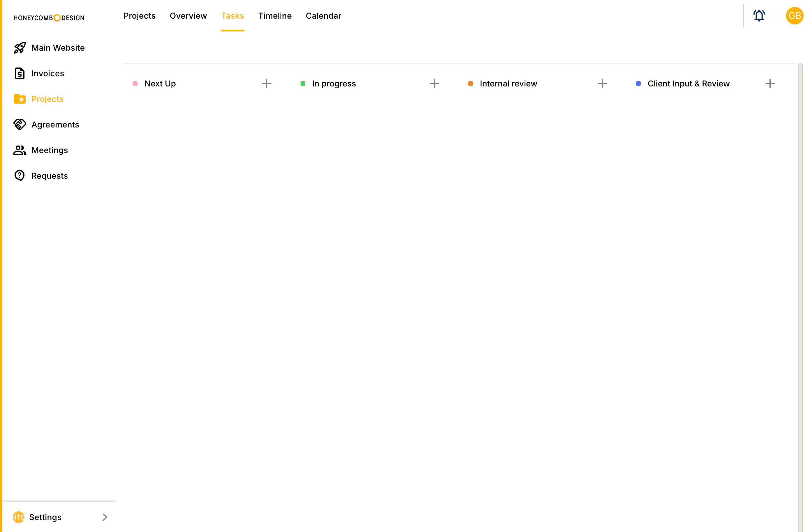The width and height of the screenshot is (812, 532).
Task: Click the vertical scrollbar on the right
Action: click(800, 297)
